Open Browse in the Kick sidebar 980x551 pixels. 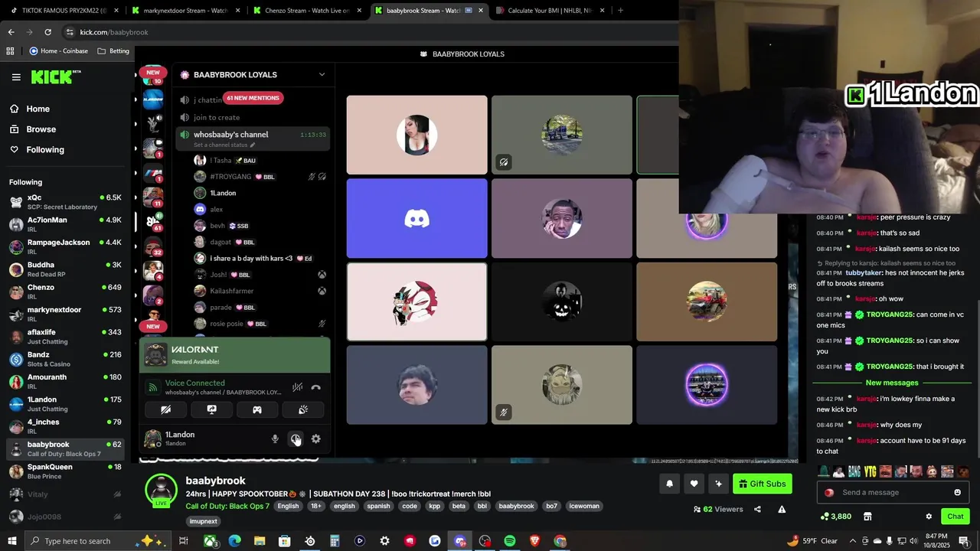tap(34, 129)
